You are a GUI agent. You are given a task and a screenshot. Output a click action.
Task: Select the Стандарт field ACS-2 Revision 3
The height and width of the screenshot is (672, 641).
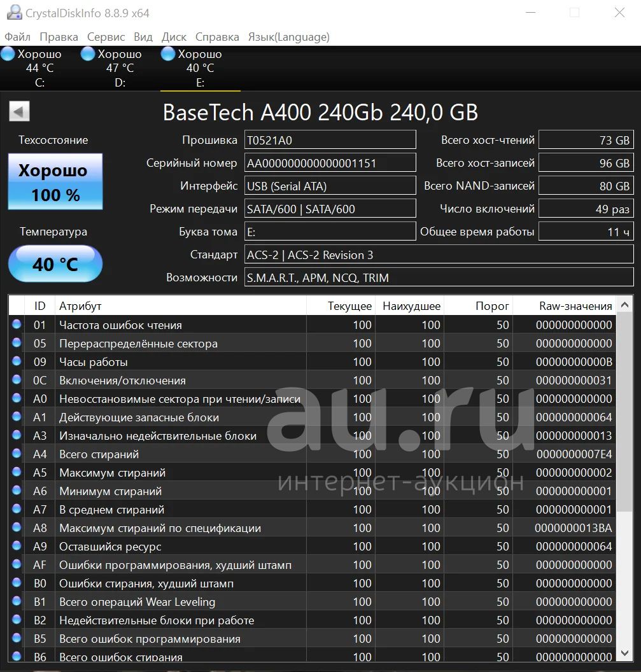point(439,255)
